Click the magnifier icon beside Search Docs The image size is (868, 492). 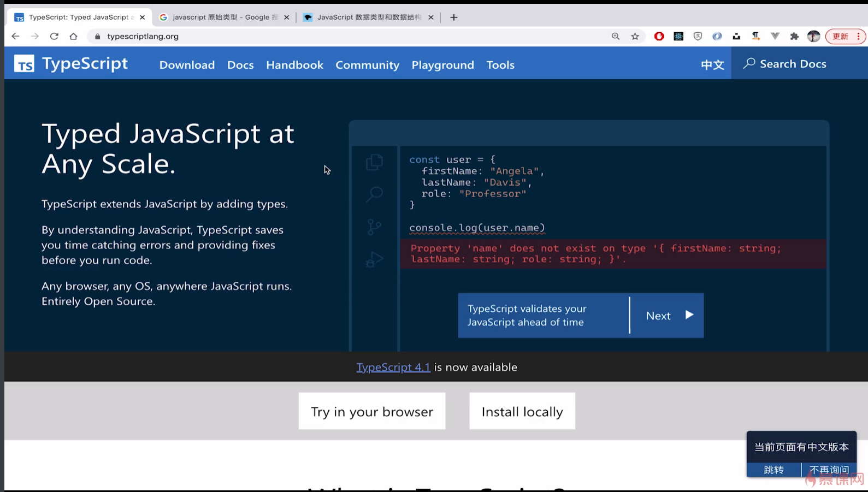749,63
